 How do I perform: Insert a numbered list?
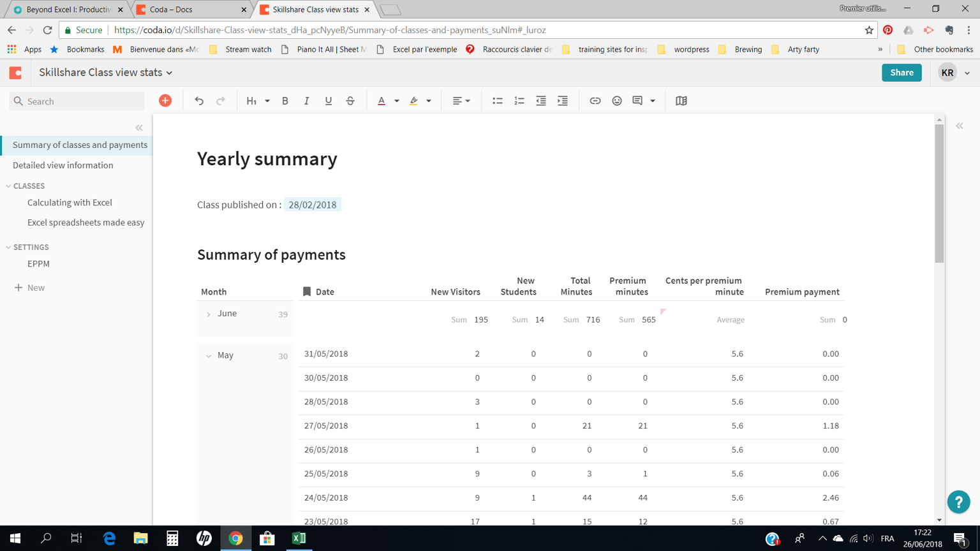point(519,101)
